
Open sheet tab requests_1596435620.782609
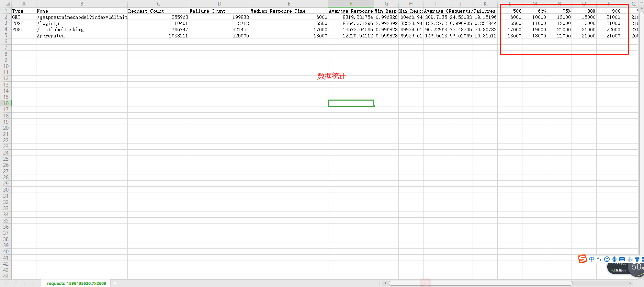[x=77, y=283]
